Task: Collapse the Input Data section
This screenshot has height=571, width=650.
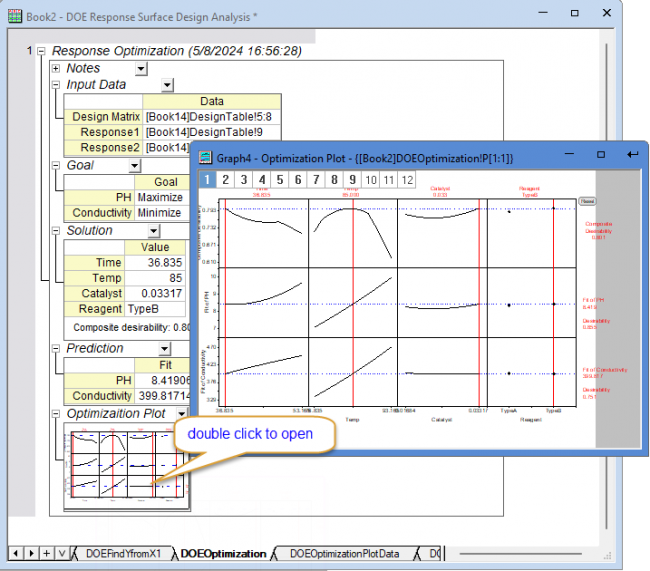Action: click(56, 85)
